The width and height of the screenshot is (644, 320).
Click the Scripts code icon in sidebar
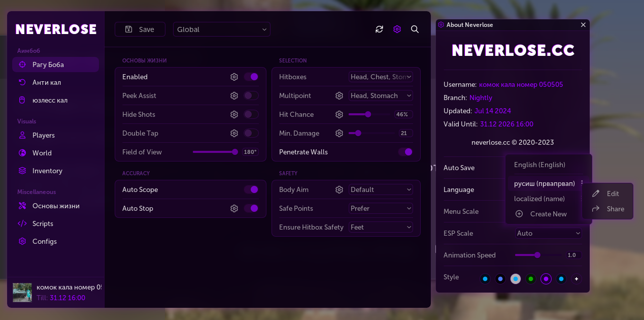click(22, 223)
